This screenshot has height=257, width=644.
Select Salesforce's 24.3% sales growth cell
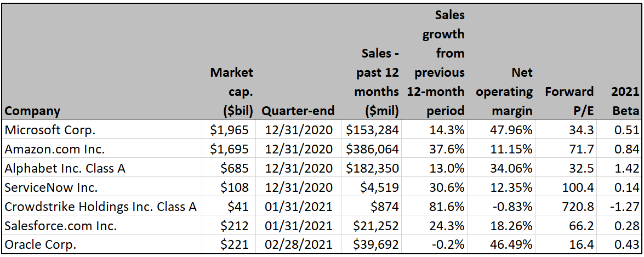(x=448, y=226)
